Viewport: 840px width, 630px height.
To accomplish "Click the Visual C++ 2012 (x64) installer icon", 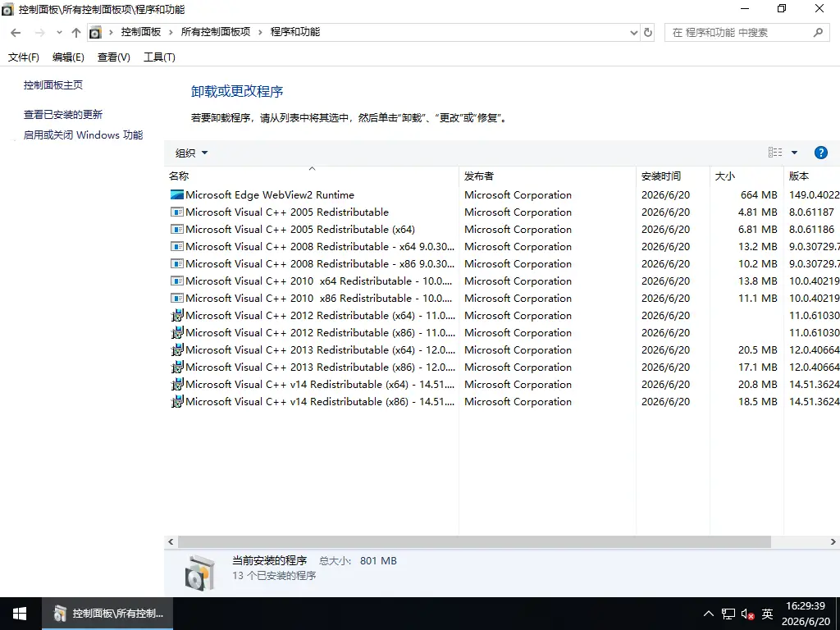I will pos(177,315).
